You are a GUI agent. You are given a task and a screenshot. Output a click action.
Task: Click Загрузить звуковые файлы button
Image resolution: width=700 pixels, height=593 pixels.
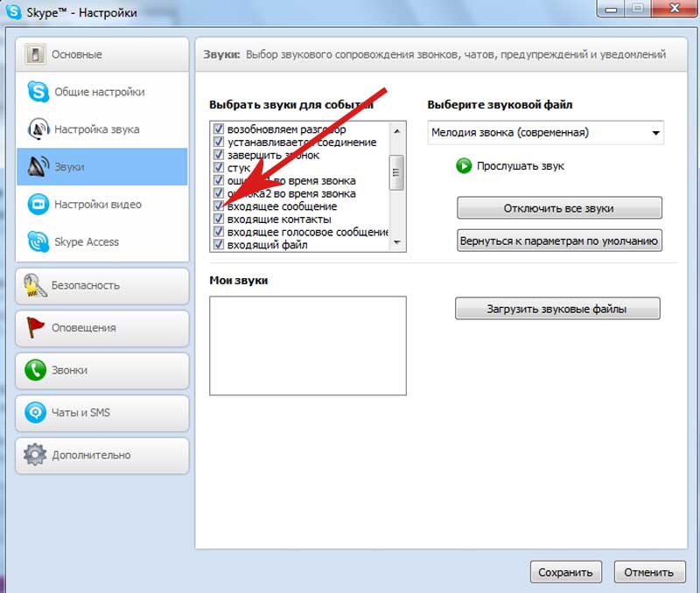click(557, 309)
